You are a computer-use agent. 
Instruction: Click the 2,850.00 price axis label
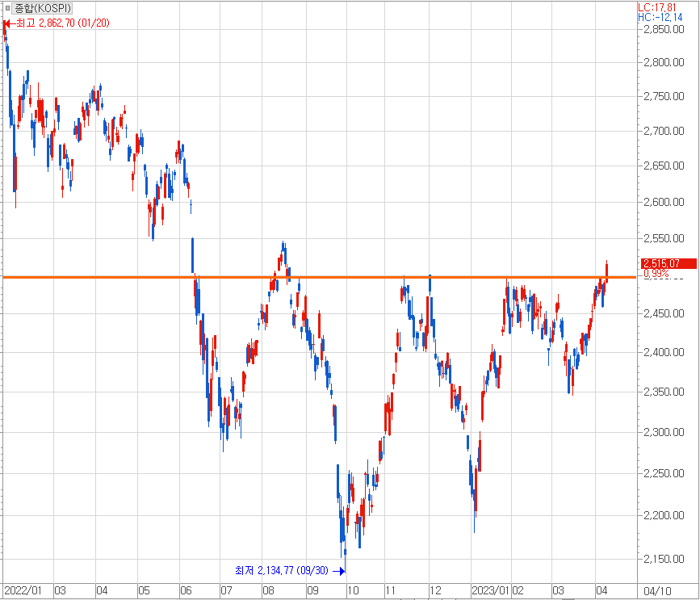664,29
